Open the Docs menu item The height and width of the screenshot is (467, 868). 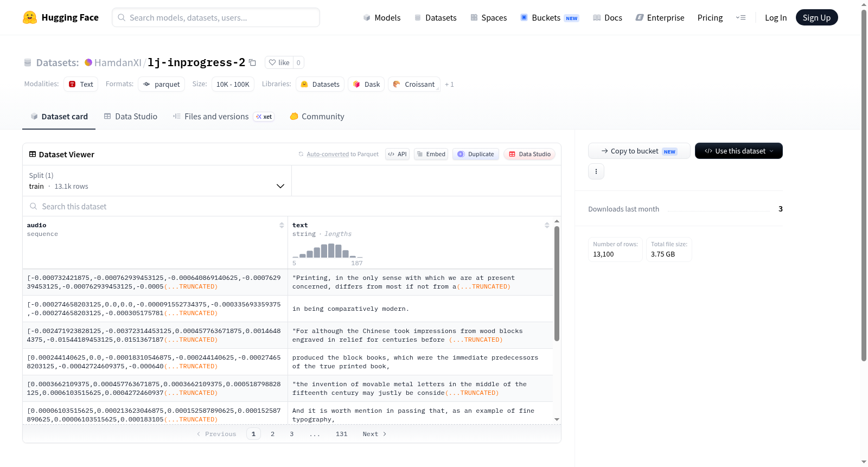click(607, 17)
